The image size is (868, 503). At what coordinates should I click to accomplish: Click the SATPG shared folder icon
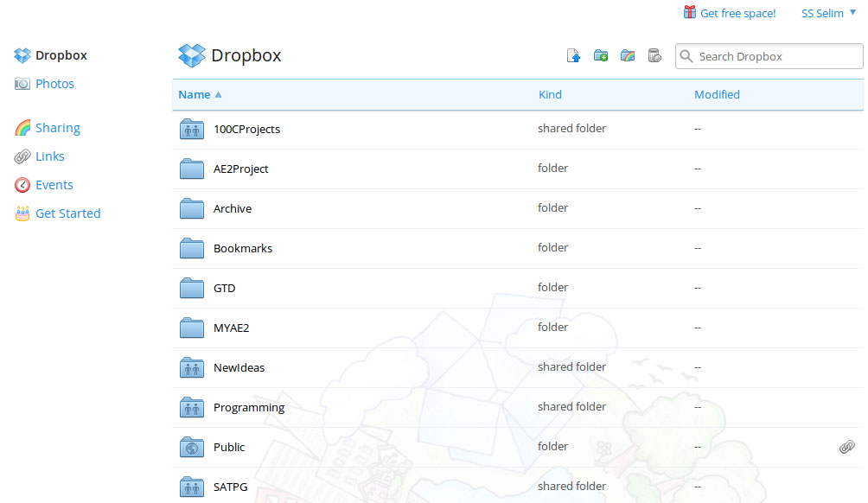192,487
